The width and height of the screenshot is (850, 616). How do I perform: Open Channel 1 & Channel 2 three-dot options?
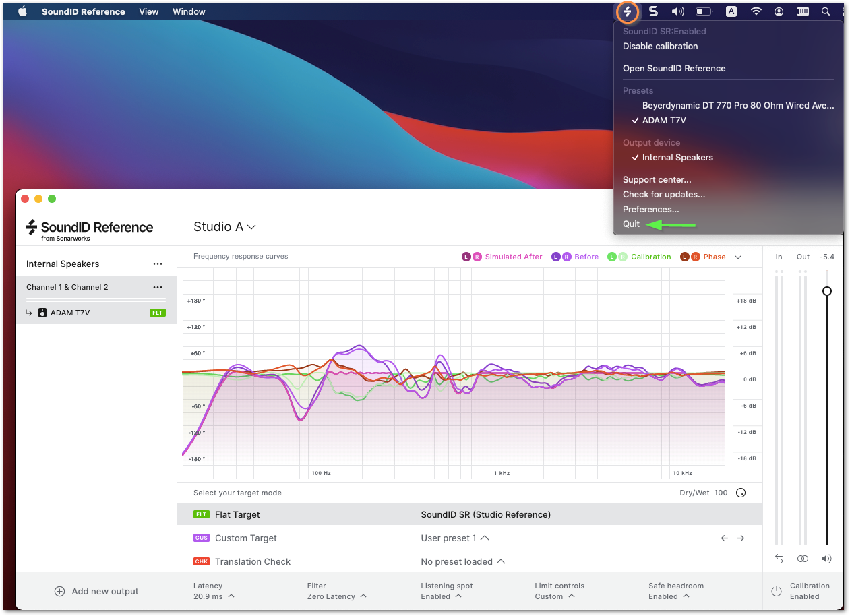158,288
